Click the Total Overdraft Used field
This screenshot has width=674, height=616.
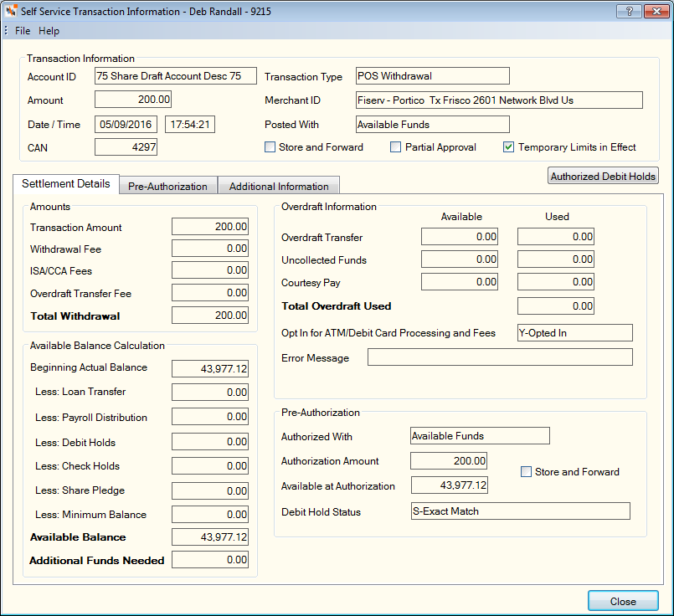(556, 305)
